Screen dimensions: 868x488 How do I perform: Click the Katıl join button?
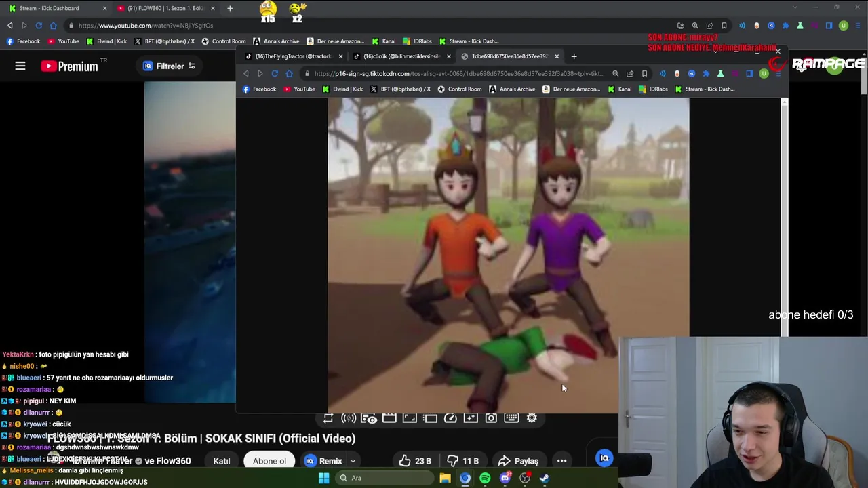(222, 461)
